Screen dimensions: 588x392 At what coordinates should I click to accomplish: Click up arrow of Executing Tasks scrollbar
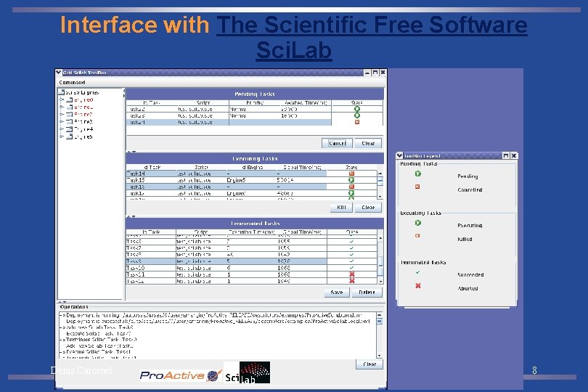point(380,173)
